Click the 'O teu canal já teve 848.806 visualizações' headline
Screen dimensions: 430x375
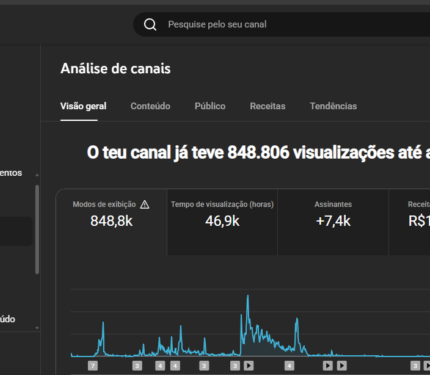pyautogui.click(x=258, y=153)
